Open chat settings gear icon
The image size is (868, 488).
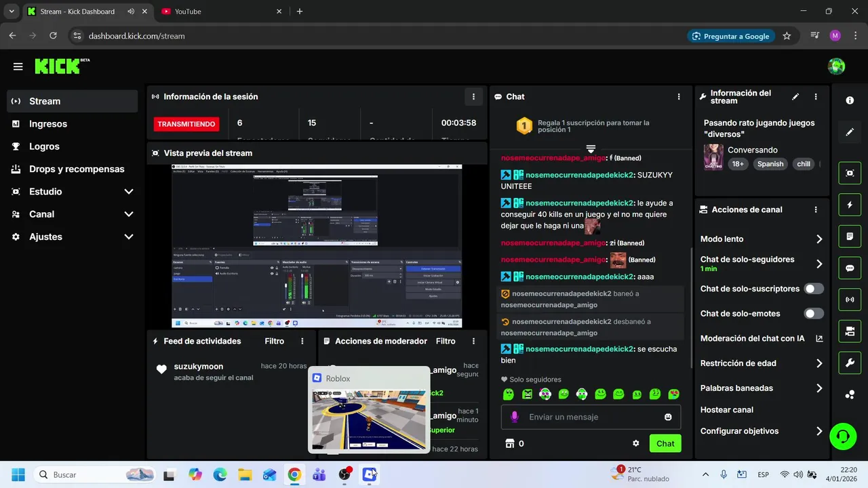click(636, 443)
